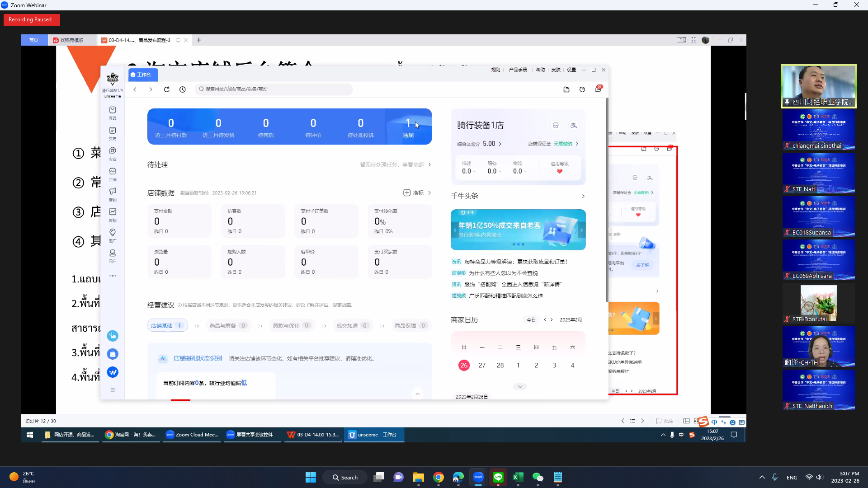868x488 pixels.
Task: Go to next slide in WPS status bar
Action: point(642,421)
